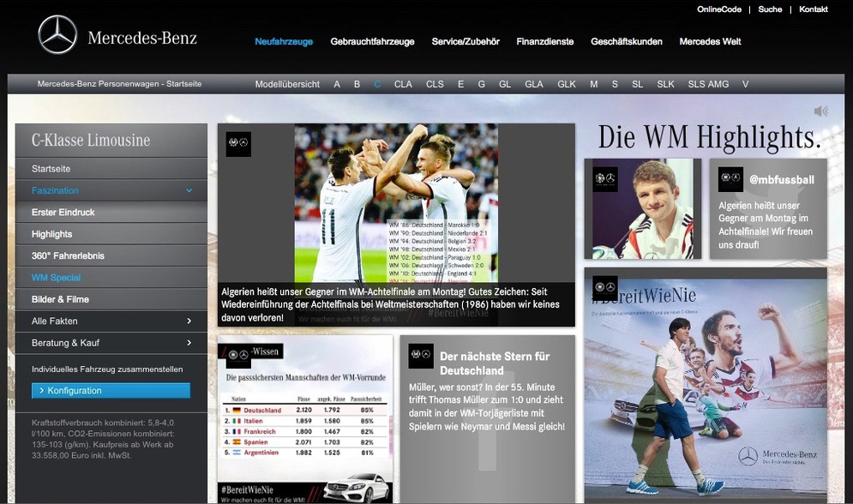The width and height of the screenshot is (853, 504).
Task: Select model class GL
Action: click(x=505, y=84)
